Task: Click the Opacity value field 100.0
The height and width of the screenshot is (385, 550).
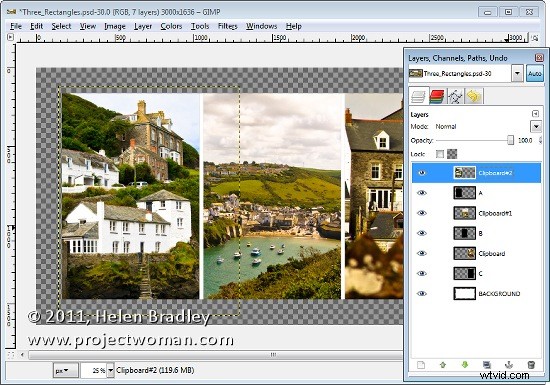Action: coord(525,140)
